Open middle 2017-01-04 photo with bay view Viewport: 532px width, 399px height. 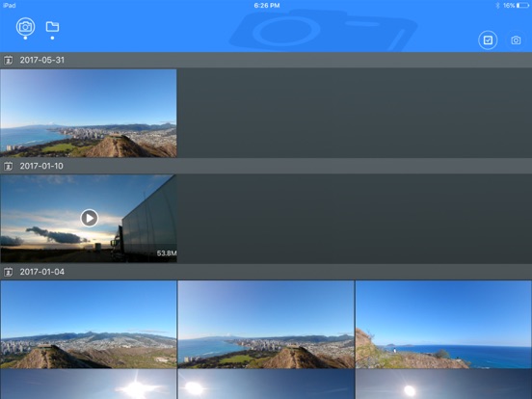(x=266, y=325)
